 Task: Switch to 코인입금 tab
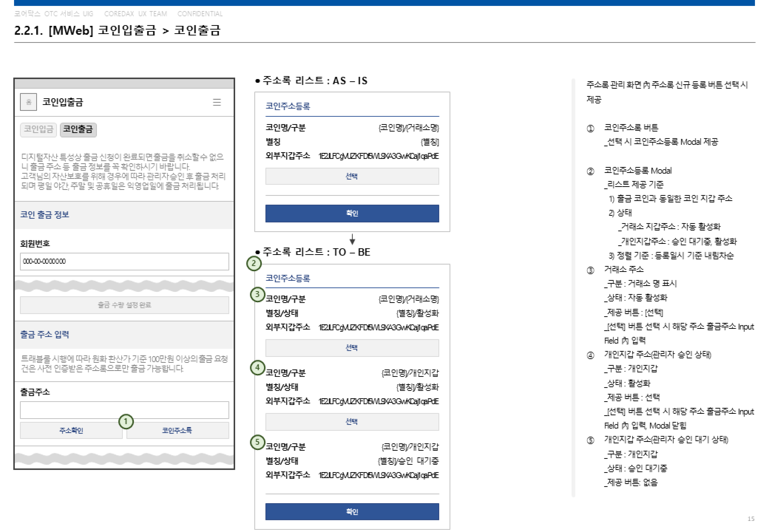(38, 129)
